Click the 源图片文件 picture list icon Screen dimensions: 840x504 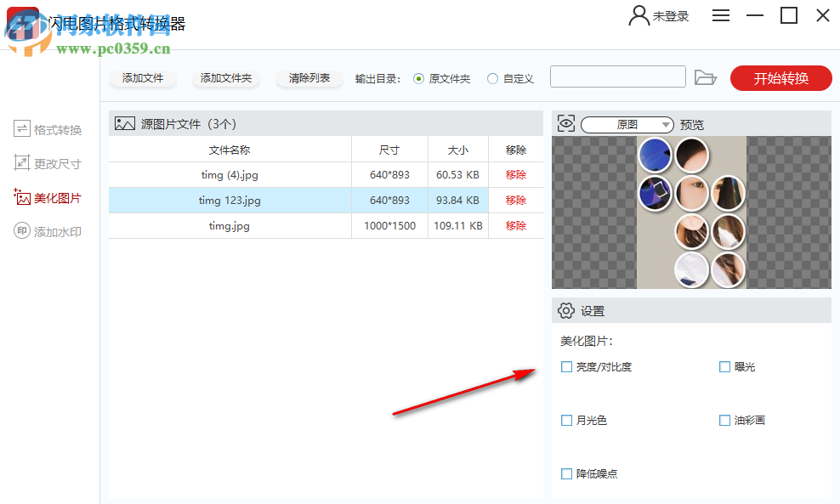coord(124,122)
